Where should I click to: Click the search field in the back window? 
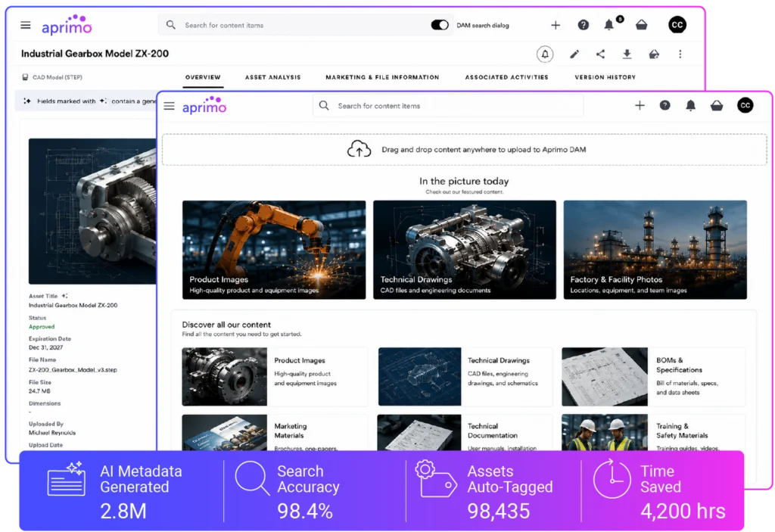click(x=304, y=25)
